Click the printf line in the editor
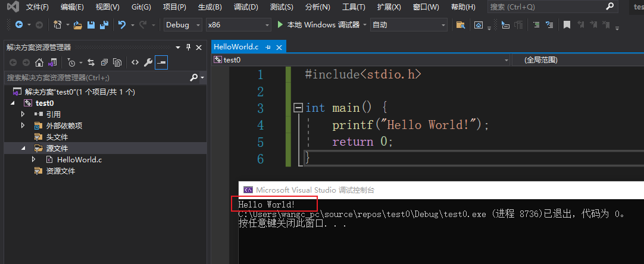The height and width of the screenshot is (264, 644). click(411, 124)
